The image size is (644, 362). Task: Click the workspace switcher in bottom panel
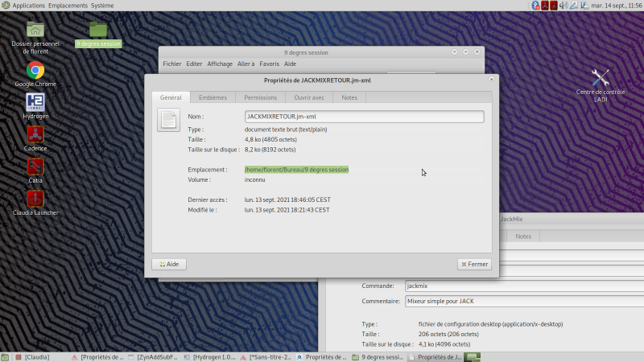tap(473, 357)
